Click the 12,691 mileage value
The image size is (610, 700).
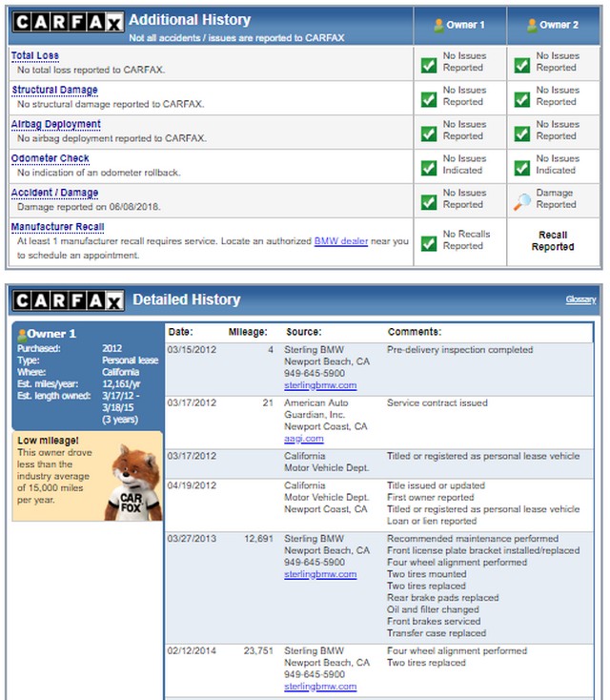(259, 539)
